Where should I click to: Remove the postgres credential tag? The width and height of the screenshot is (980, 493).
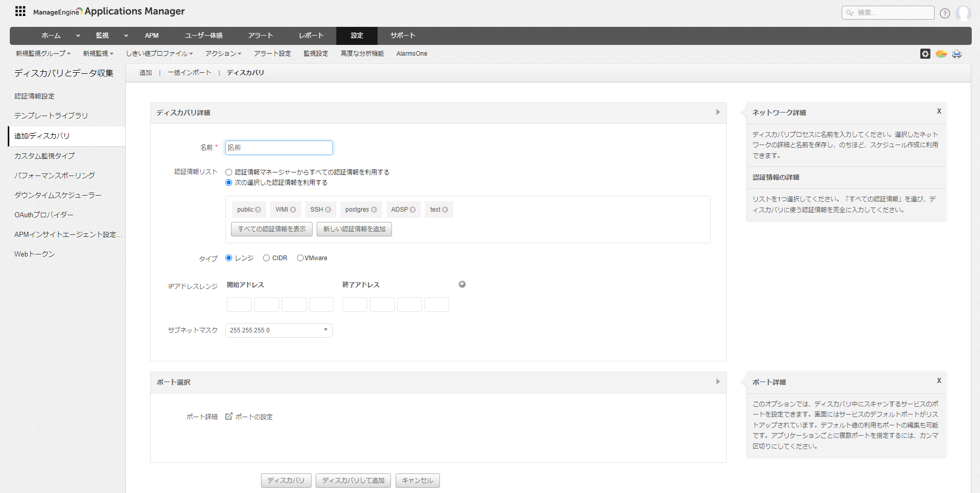(374, 210)
